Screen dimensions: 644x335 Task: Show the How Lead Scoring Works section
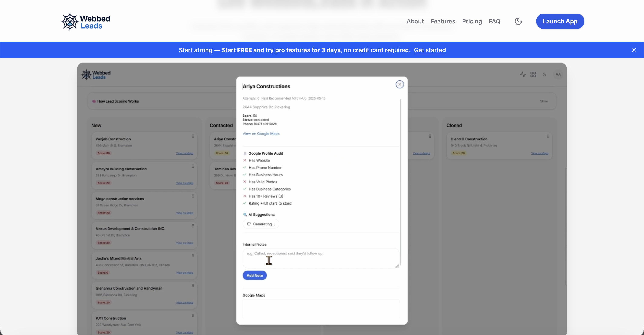pyautogui.click(x=544, y=101)
